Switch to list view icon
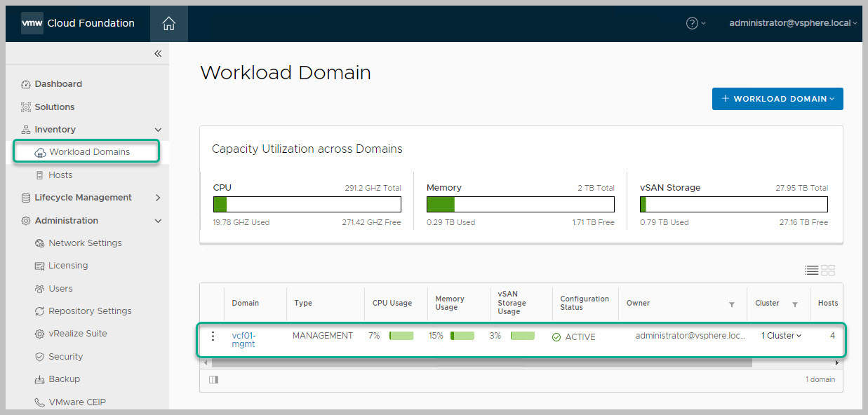The width and height of the screenshot is (868, 415). tap(811, 271)
